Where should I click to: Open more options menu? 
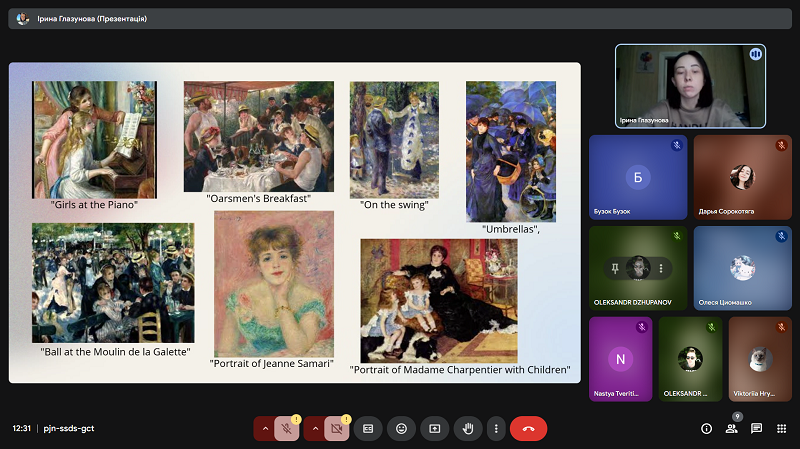coord(496,429)
